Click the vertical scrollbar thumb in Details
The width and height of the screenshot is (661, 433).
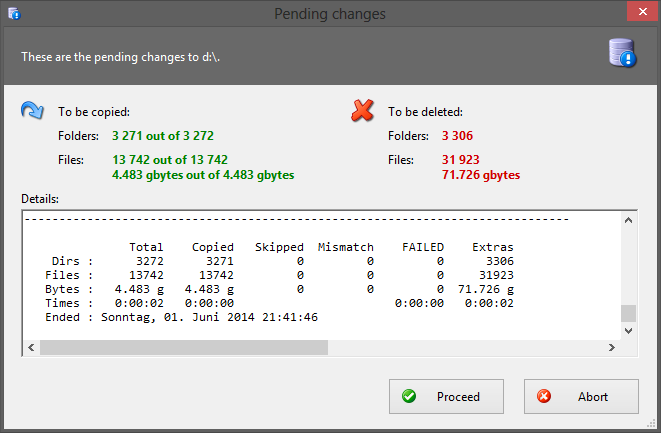pos(628,313)
